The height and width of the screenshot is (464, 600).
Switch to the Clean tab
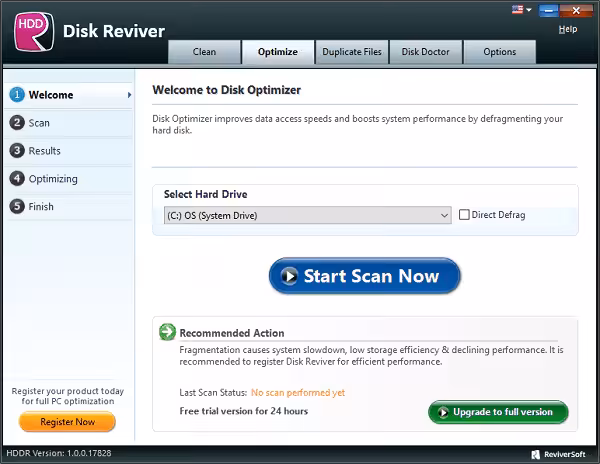coord(204,52)
